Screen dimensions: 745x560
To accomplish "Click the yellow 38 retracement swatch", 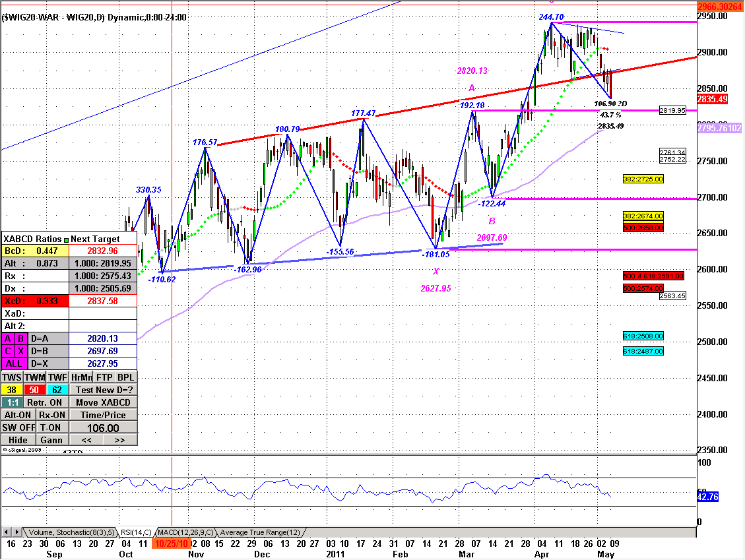I will tap(12, 390).
